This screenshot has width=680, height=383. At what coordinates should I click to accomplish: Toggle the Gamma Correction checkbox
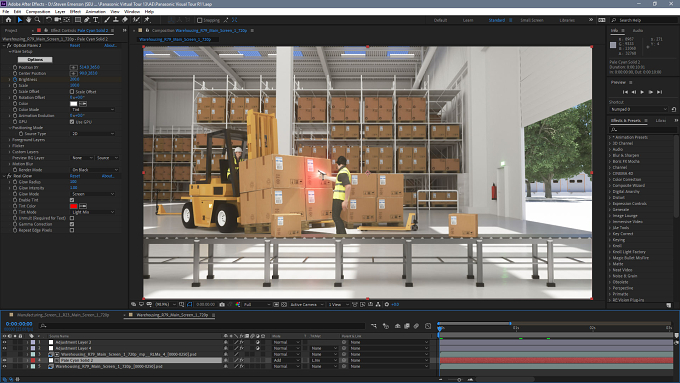point(72,224)
